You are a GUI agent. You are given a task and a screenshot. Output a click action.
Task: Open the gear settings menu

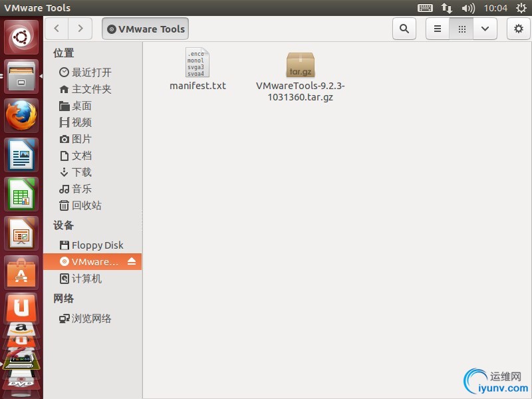coord(519,29)
